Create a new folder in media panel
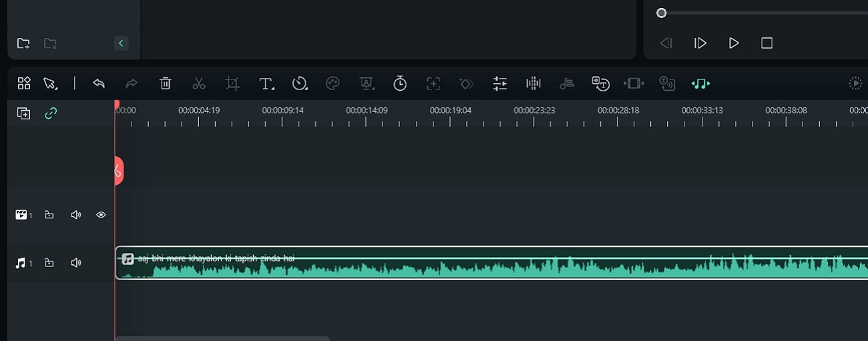This screenshot has height=341, width=868. 23,43
